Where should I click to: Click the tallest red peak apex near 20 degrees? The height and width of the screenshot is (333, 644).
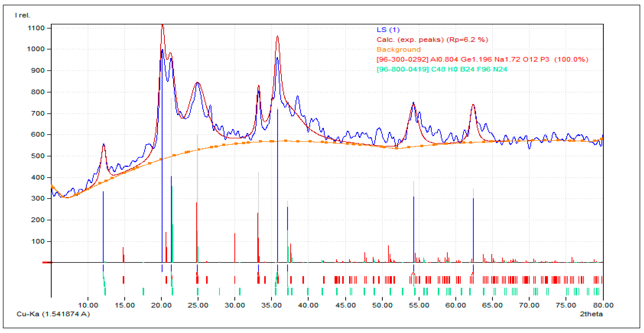pos(162,25)
